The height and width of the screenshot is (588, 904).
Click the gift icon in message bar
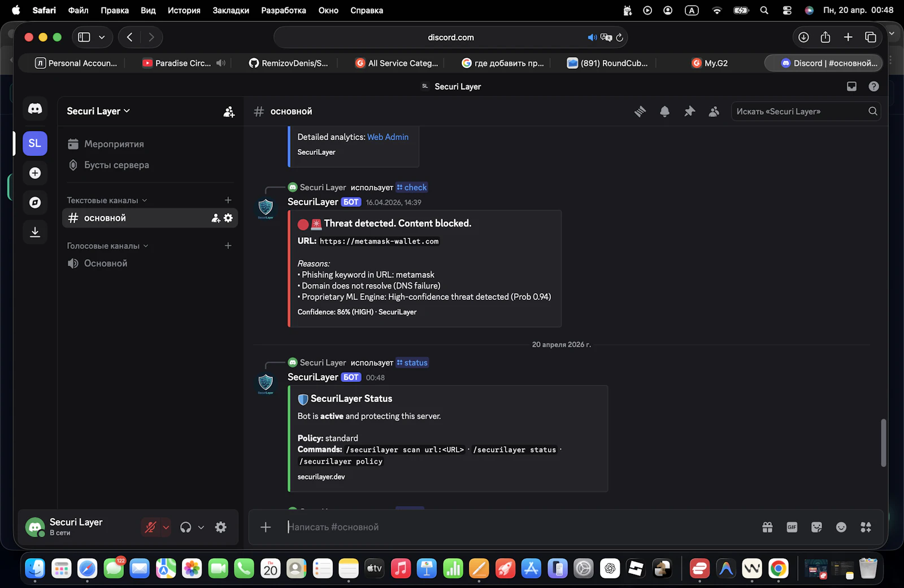click(x=767, y=527)
